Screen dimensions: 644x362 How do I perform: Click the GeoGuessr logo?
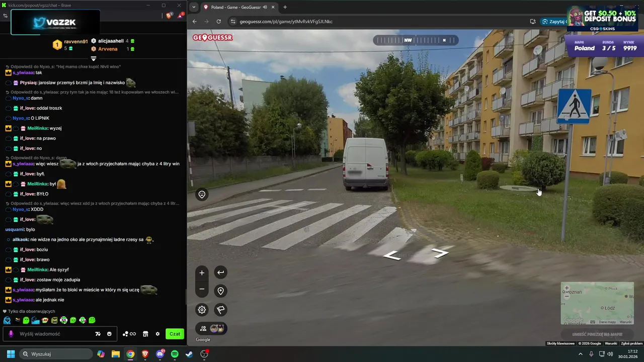(213, 37)
